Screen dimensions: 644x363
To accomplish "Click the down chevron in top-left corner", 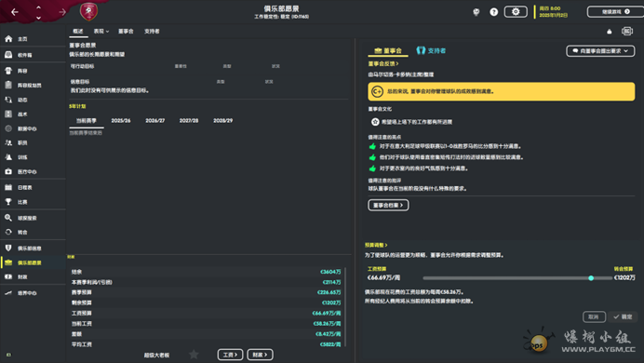I will [38, 18].
